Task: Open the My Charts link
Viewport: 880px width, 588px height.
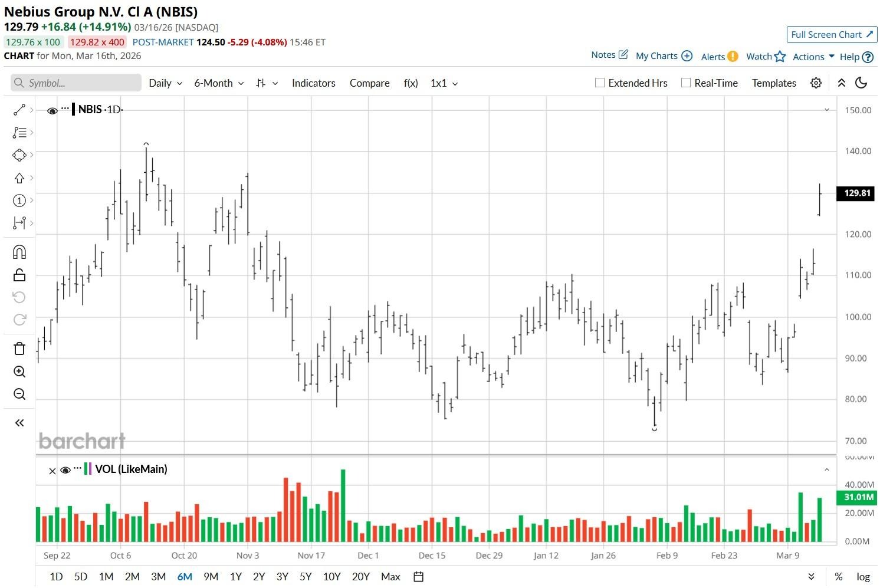Action: tap(656, 56)
